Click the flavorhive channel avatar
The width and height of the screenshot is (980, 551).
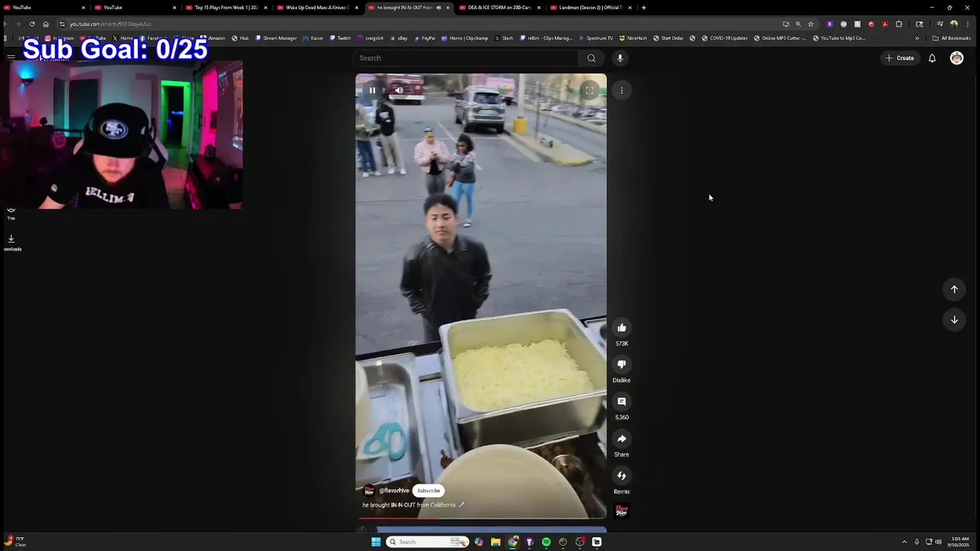tap(369, 491)
